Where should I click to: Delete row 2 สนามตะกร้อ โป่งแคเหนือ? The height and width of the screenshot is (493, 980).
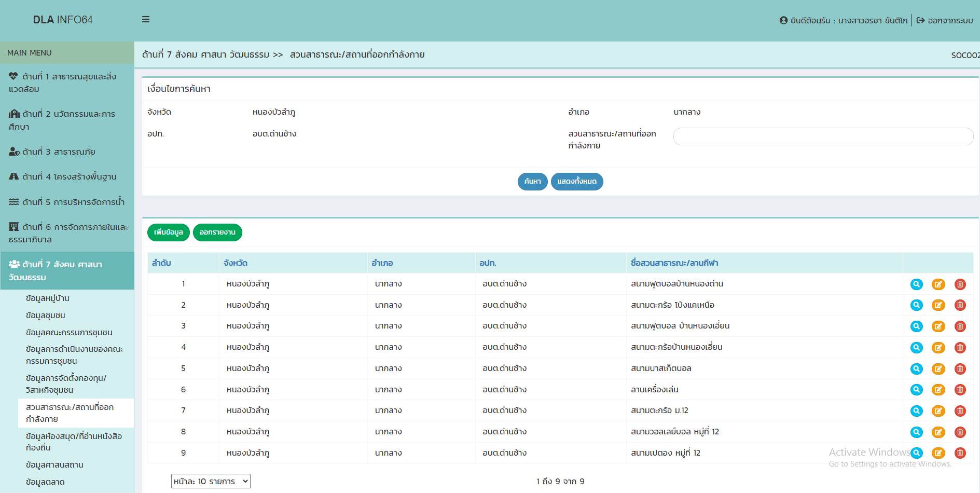click(x=960, y=305)
